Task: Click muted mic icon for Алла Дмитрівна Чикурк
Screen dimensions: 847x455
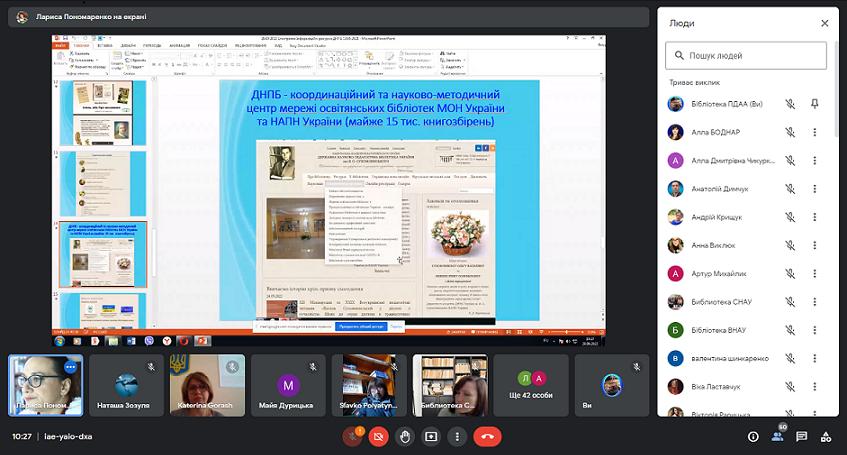Action: click(790, 160)
